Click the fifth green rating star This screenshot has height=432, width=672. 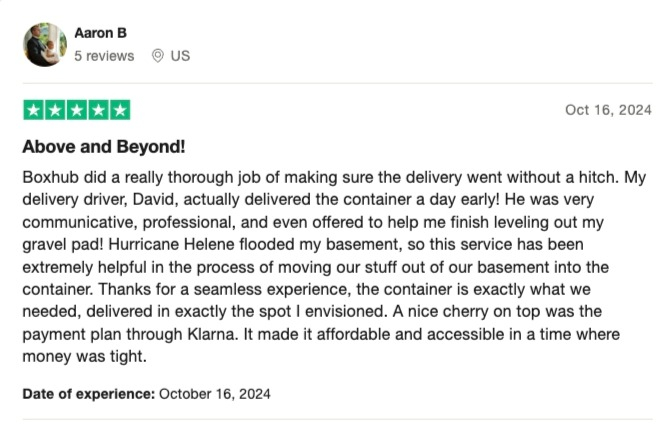(119, 110)
